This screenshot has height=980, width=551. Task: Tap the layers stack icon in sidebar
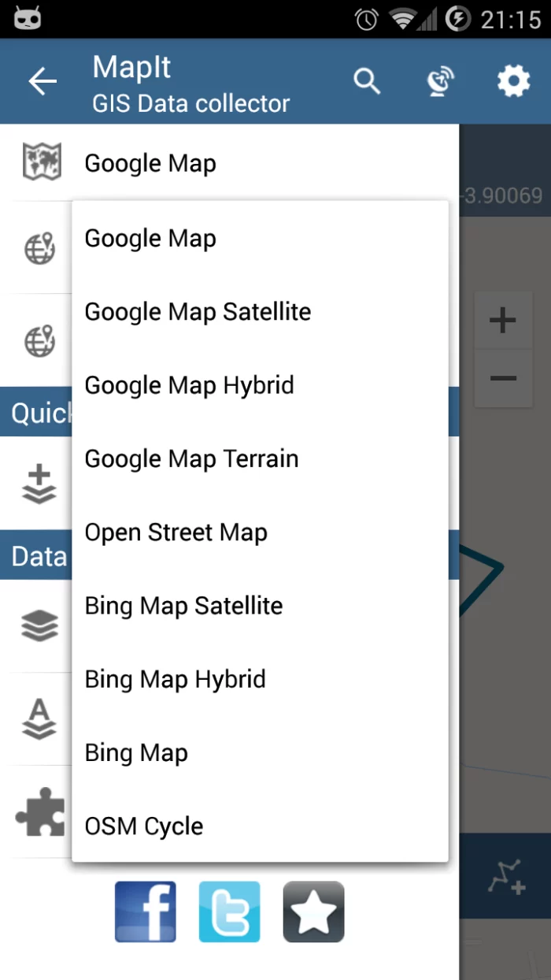(39, 626)
